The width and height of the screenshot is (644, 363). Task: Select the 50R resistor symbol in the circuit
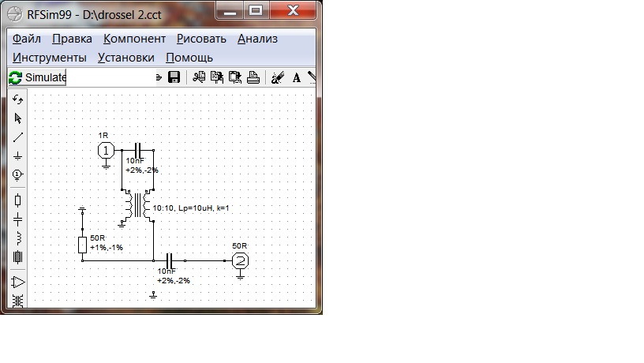(x=82, y=245)
